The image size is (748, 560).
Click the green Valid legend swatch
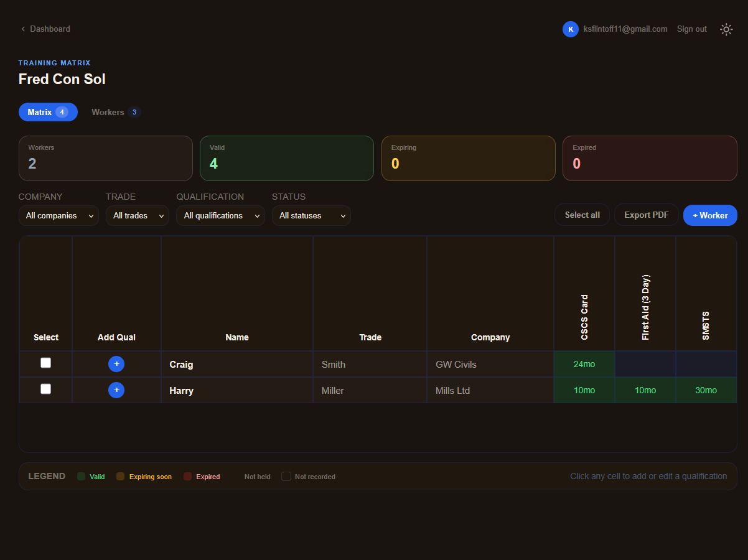[81, 477]
